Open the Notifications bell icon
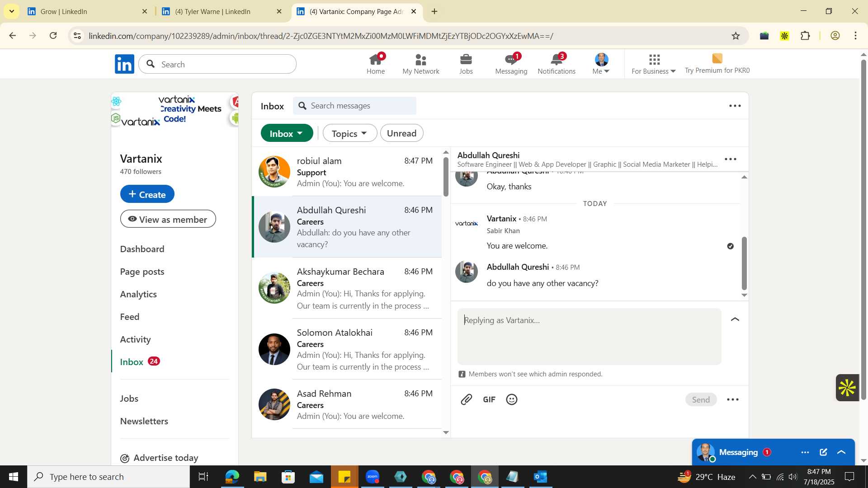Viewport: 868px width, 488px height. click(x=557, y=64)
